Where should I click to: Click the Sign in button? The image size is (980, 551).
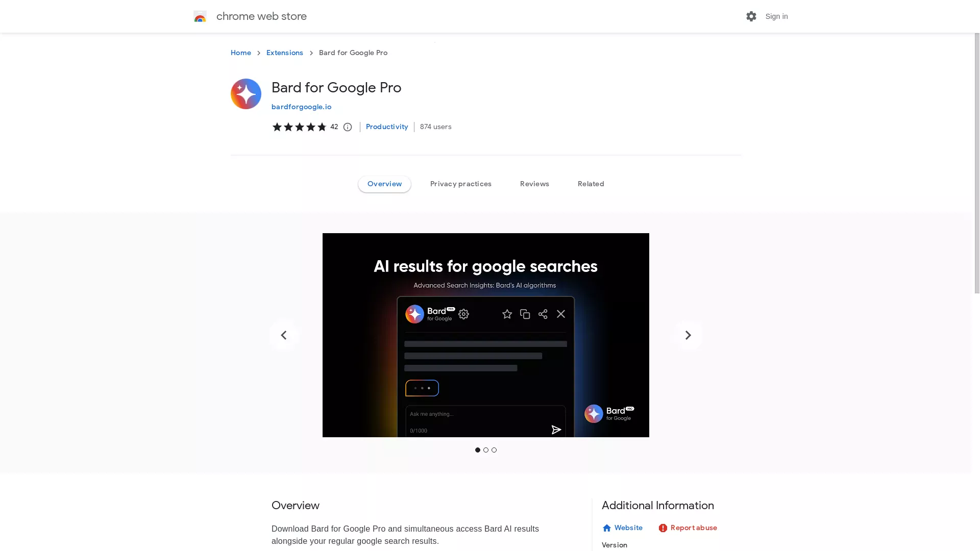[777, 16]
